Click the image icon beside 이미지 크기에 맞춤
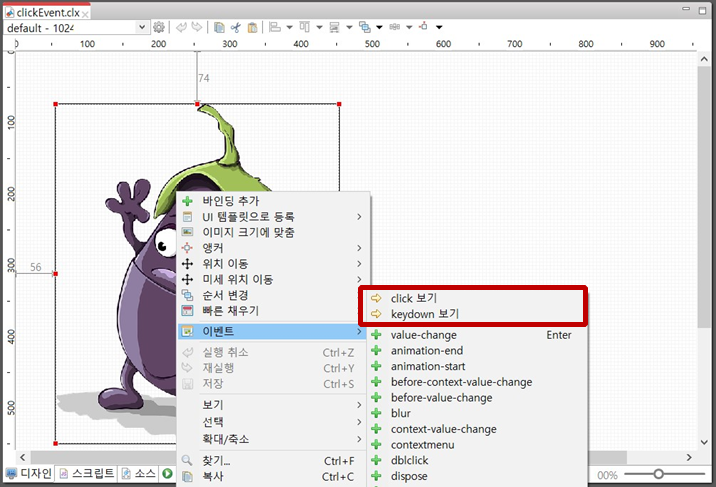The width and height of the screenshot is (716, 487). tap(187, 232)
